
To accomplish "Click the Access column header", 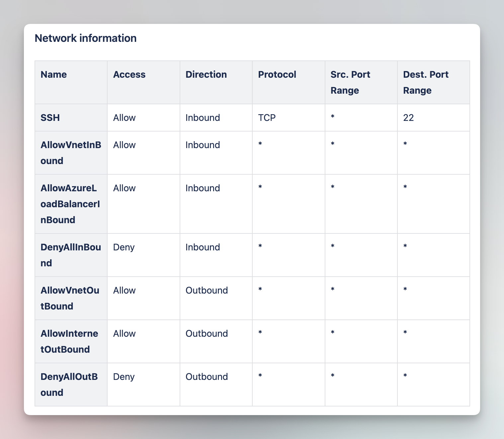I will [129, 74].
